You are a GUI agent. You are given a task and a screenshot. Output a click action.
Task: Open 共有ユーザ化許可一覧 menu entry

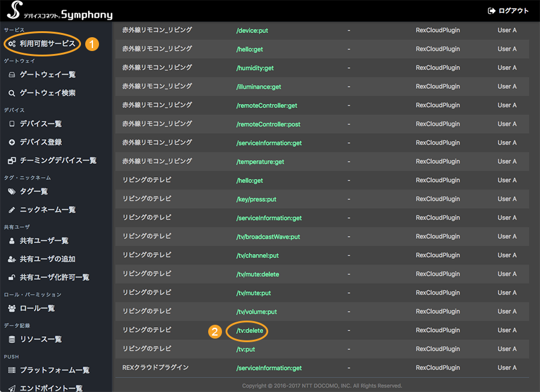(55, 277)
